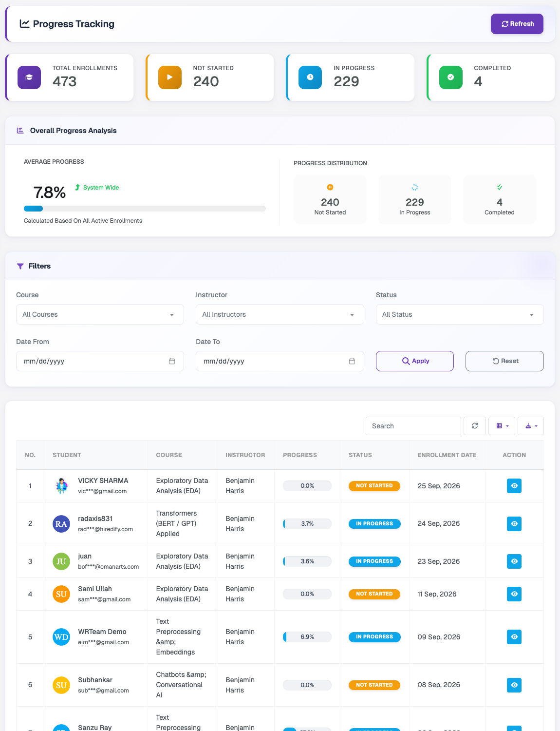
Task: Click the Completed checkmark icon
Action: (451, 77)
